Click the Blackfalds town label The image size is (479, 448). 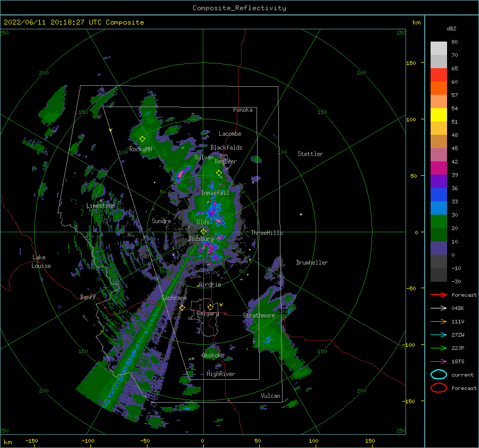click(x=226, y=148)
